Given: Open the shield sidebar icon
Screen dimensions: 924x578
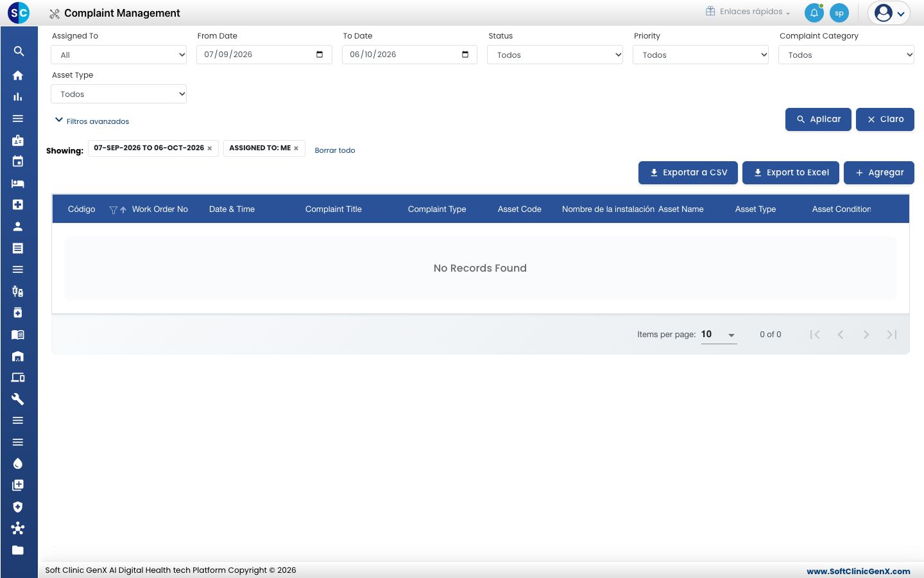Looking at the screenshot, I should tap(18, 507).
